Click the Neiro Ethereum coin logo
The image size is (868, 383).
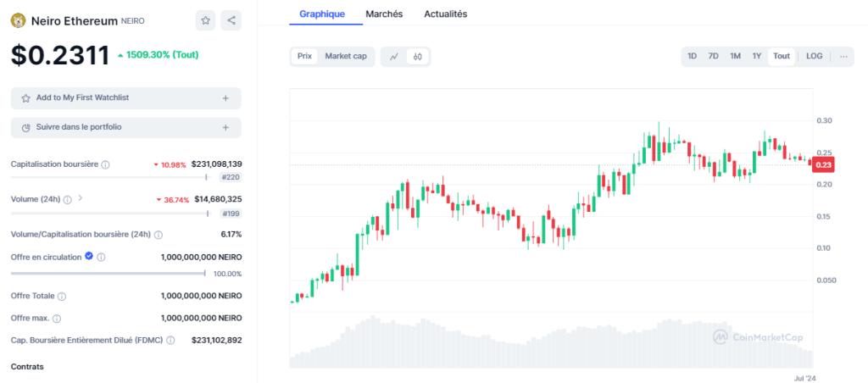(18, 20)
